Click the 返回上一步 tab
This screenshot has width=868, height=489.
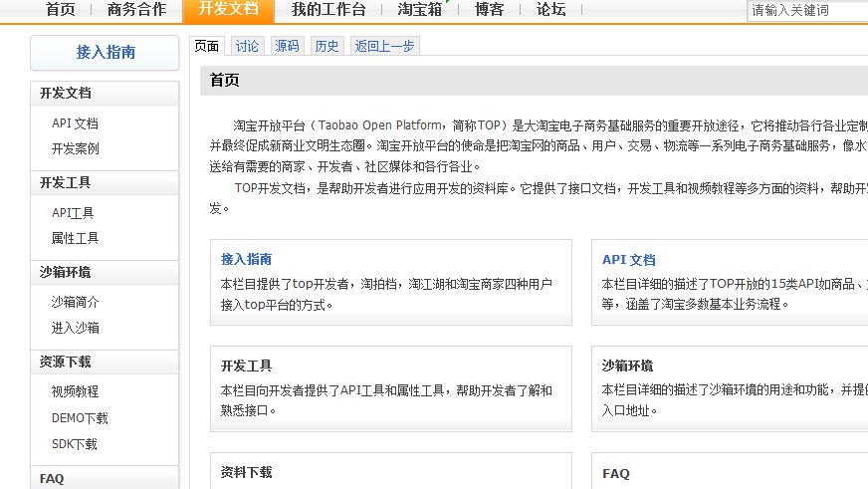[385, 46]
